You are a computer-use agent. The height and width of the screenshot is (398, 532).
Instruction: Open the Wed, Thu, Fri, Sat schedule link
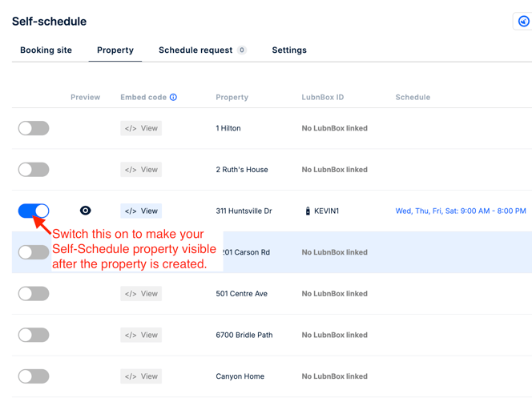click(x=461, y=211)
